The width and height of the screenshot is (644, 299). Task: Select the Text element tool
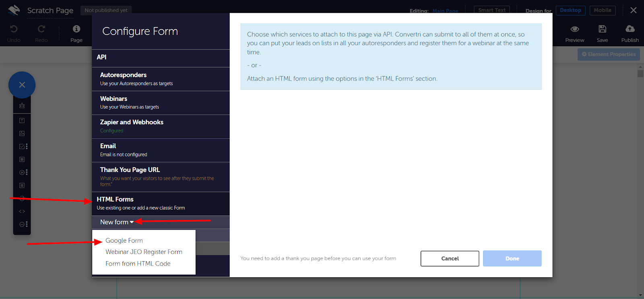click(22, 120)
